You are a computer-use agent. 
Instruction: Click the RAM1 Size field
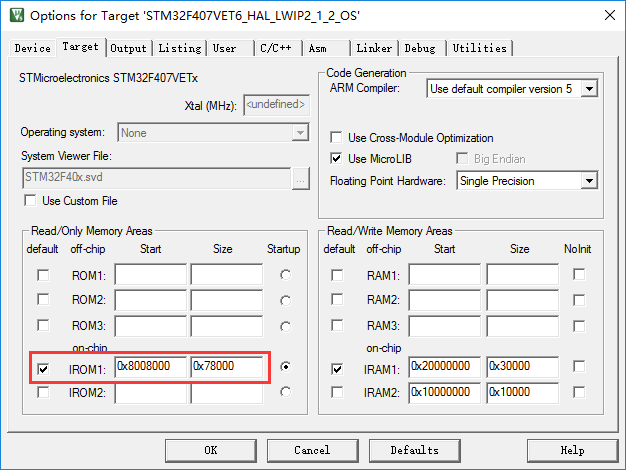pyautogui.click(x=522, y=274)
